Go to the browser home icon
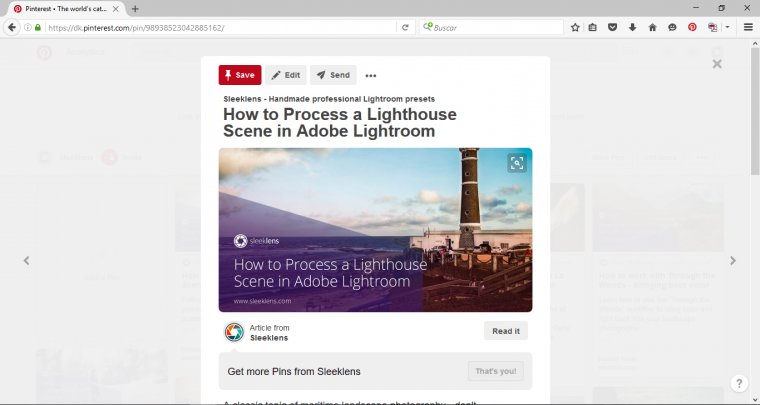760x405 pixels. click(x=652, y=28)
